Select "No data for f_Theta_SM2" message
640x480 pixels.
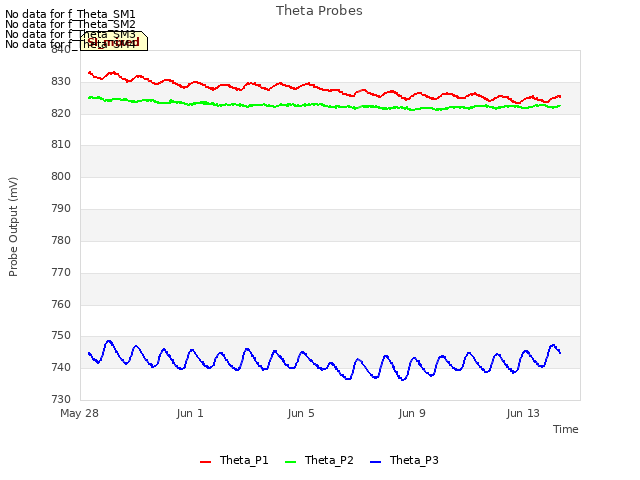[70, 24]
